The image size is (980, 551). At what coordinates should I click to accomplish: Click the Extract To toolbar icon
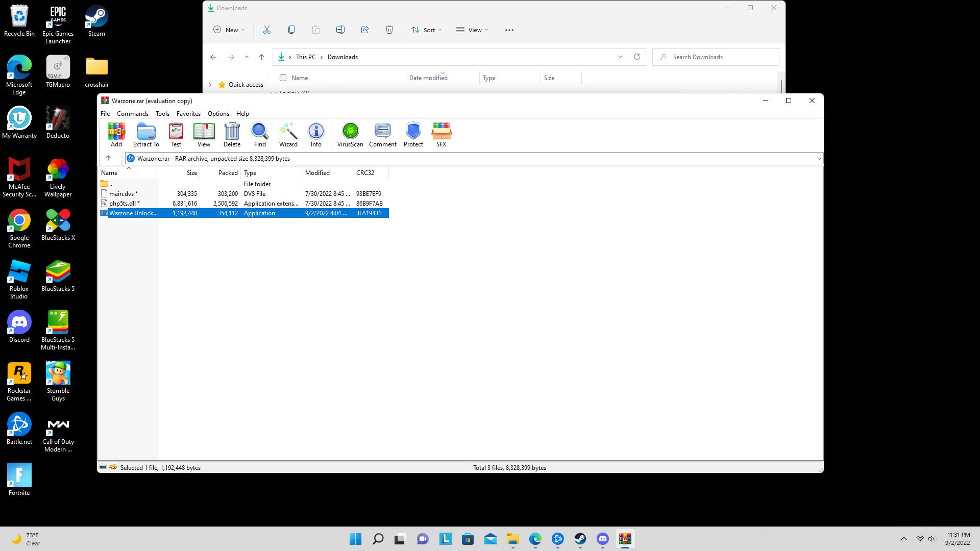tap(146, 135)
